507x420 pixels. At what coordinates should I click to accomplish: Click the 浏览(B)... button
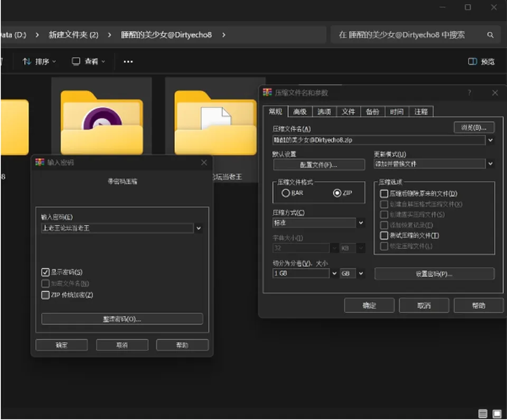[474, 127]
